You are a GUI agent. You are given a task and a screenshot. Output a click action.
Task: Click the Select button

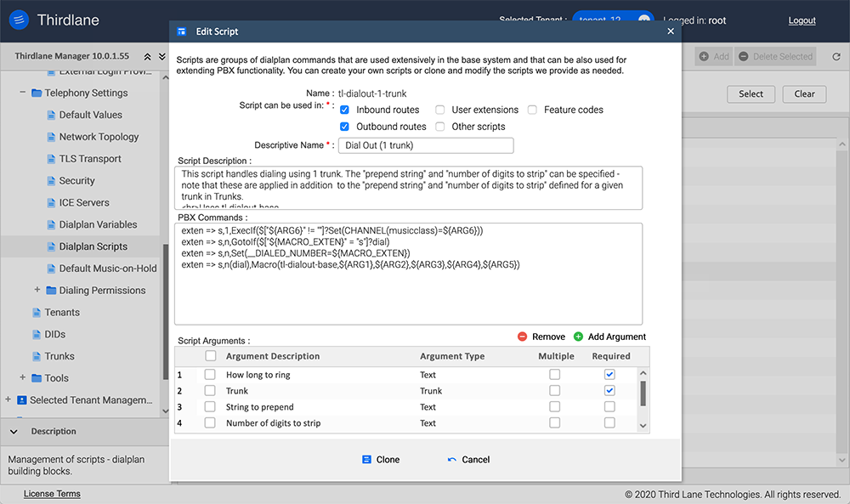751,93
